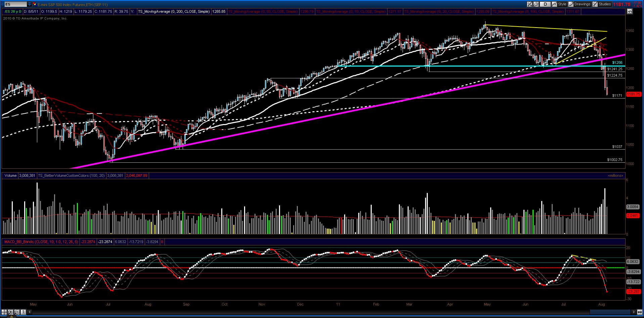Open the Studies menu
Viewport: 644px width, 318px height.
(602, 4)
